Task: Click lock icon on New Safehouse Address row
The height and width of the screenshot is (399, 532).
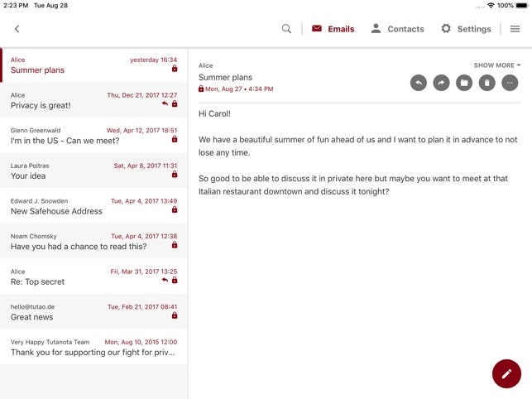Action: click(x=175, y=209)
